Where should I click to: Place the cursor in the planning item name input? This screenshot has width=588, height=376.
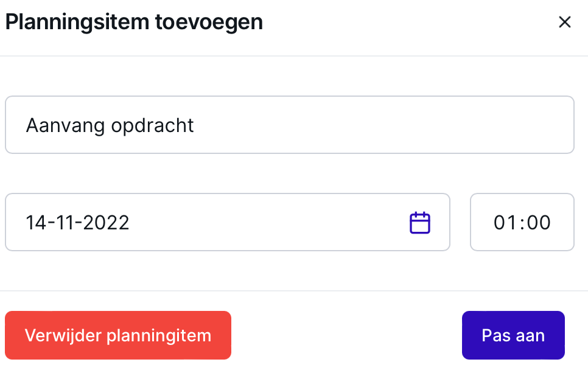[x=290, y=125]
